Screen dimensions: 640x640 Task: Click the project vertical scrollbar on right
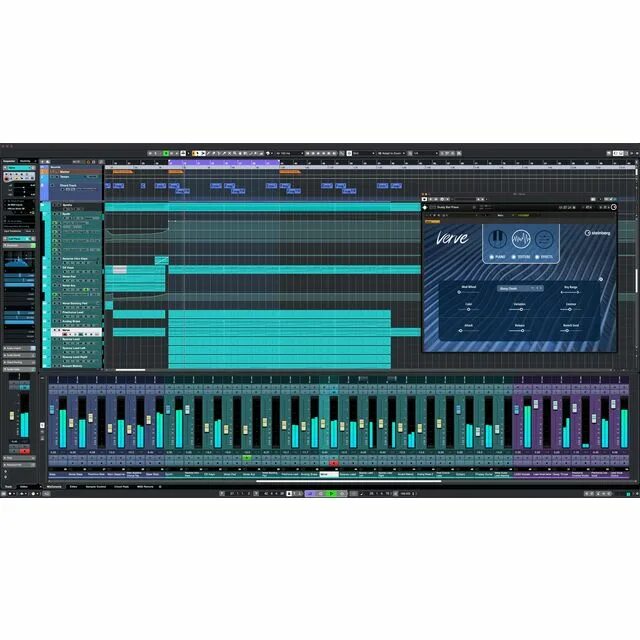click(x=636, y=281)
